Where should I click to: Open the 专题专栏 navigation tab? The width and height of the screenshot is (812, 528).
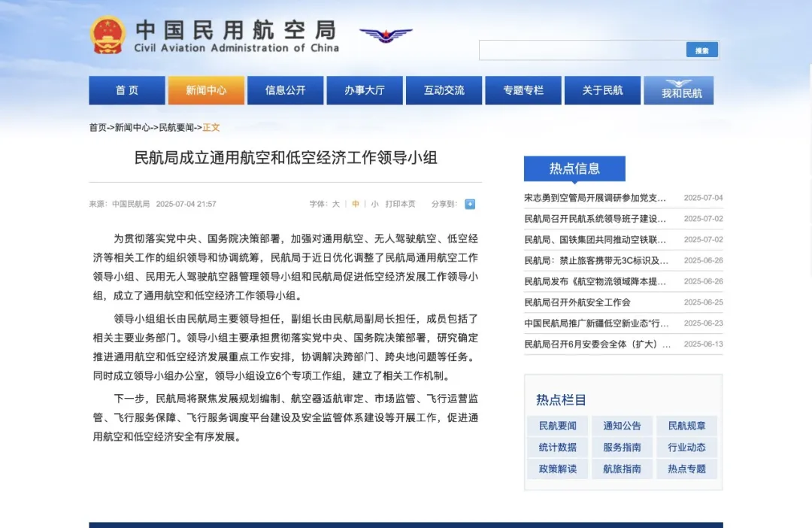523,90
